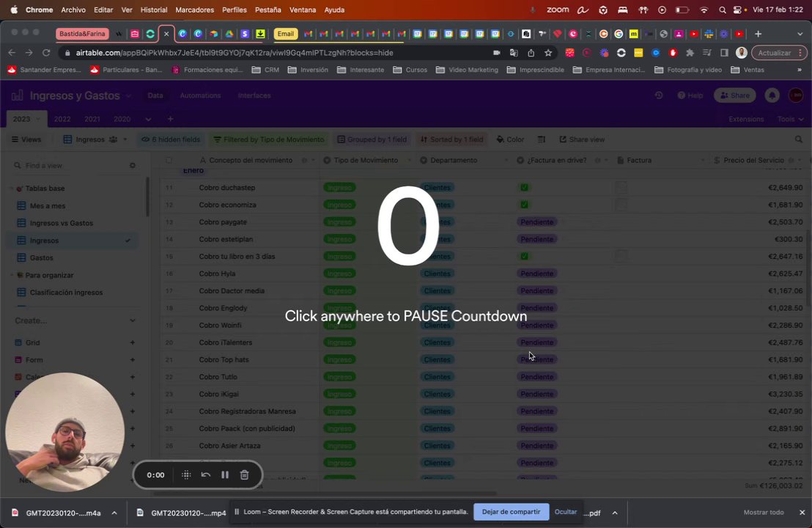
Task: Add a Form view with plus
Action: [x=133, y=359]
